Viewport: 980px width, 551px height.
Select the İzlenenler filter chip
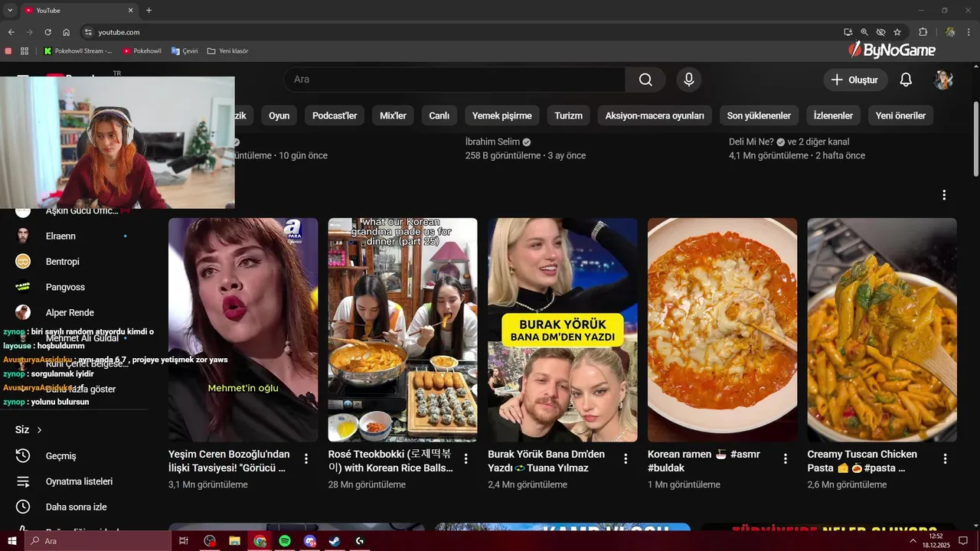(x=833, y=116)
